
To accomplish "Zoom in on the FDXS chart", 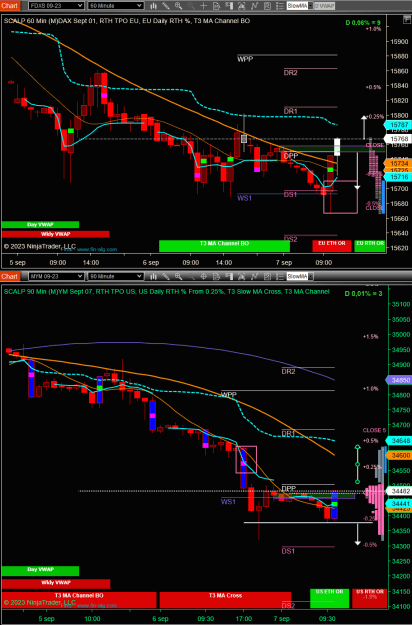I will coord(179,6).
